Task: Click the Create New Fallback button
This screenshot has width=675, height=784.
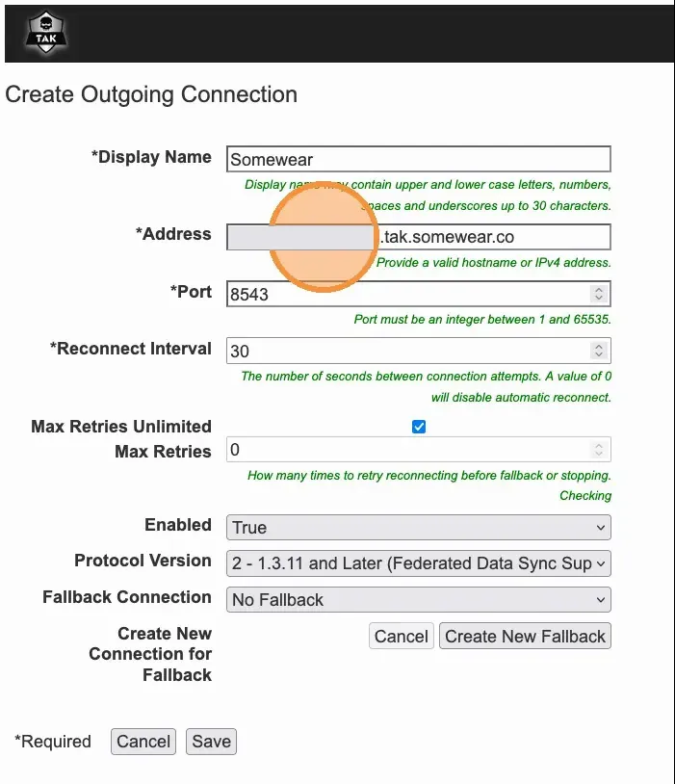Action: pos(525,636)
